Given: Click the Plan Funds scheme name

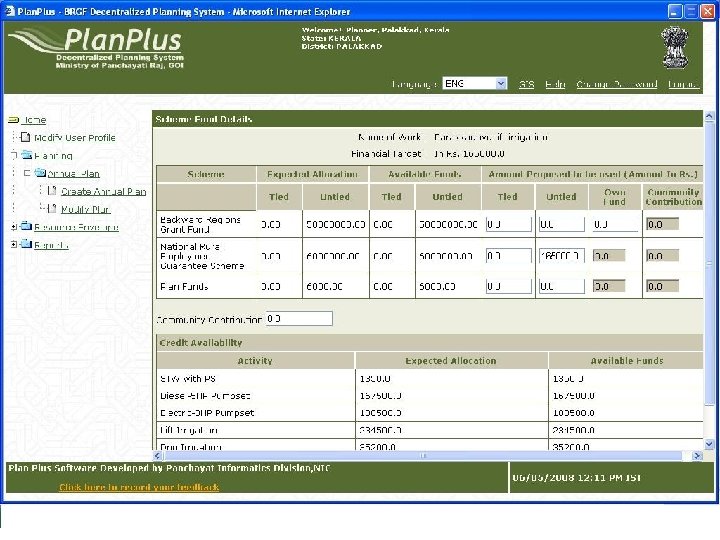Looking at the screenshot, I should coord(184,287).
